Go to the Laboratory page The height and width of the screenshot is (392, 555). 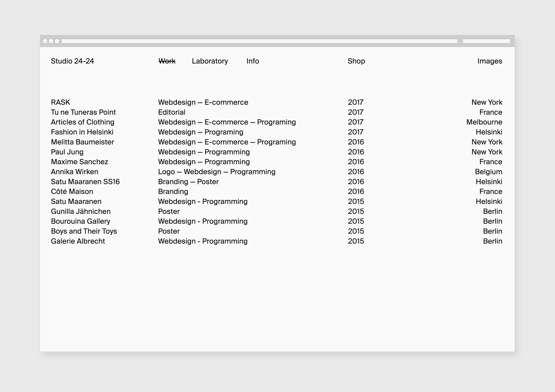(x=210, y=61)
